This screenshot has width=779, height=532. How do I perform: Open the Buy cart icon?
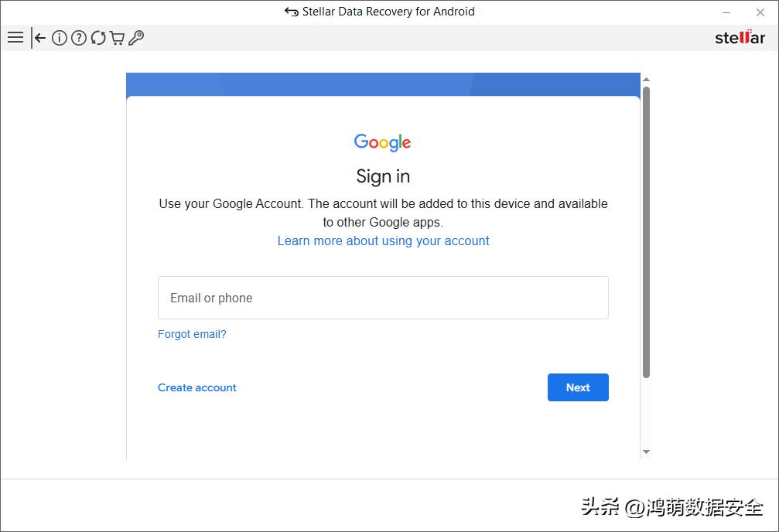[x=118, y=38]
